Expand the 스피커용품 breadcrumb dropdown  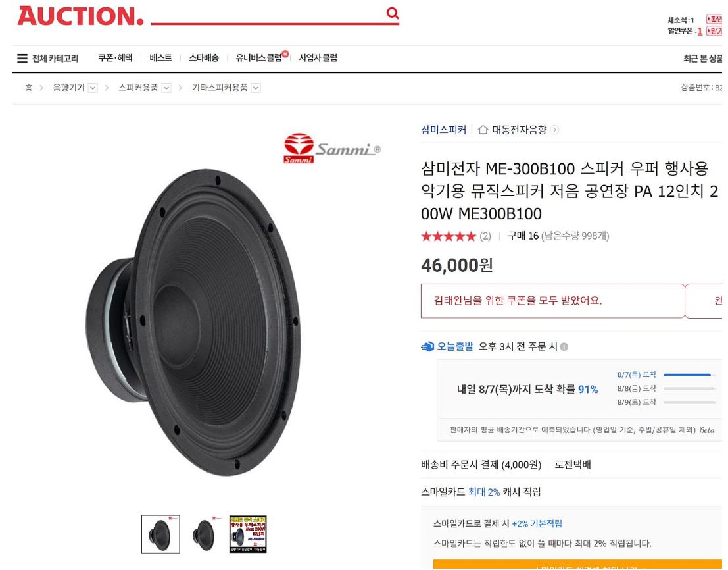[166, 88]
